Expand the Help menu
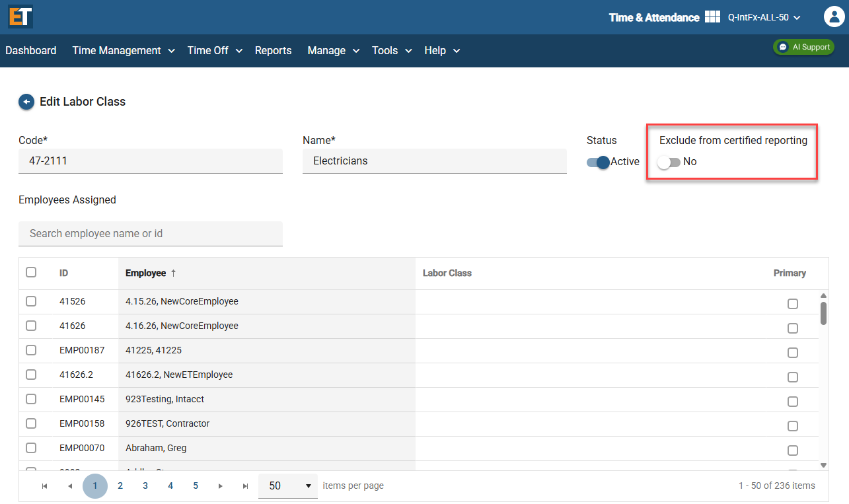This screenshot has width=849, height=504. (442, 50)
